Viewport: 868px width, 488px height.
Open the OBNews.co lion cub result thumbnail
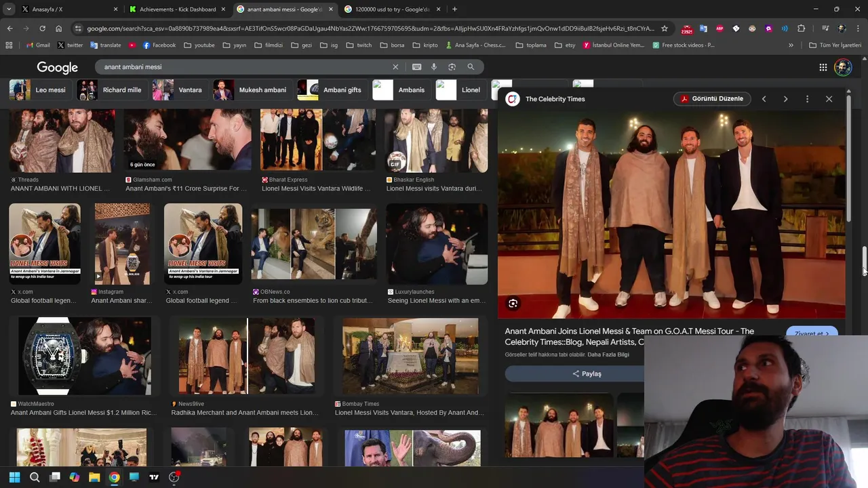[314, 244]
